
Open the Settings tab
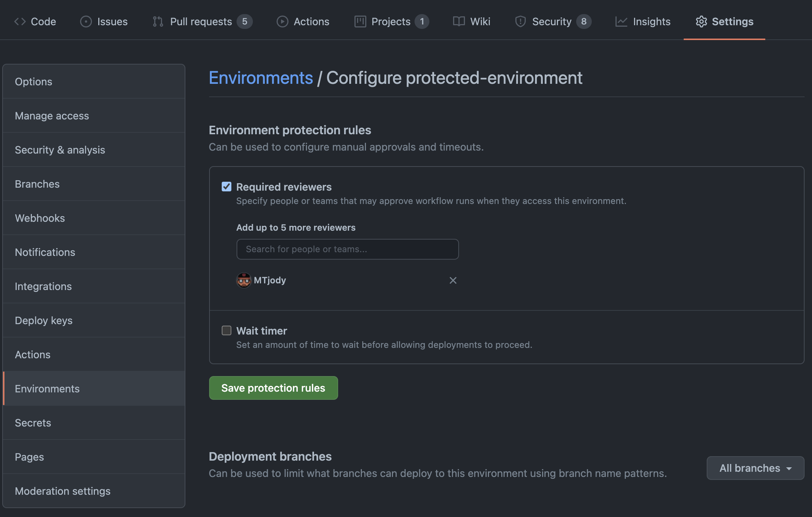click(724, 22)
